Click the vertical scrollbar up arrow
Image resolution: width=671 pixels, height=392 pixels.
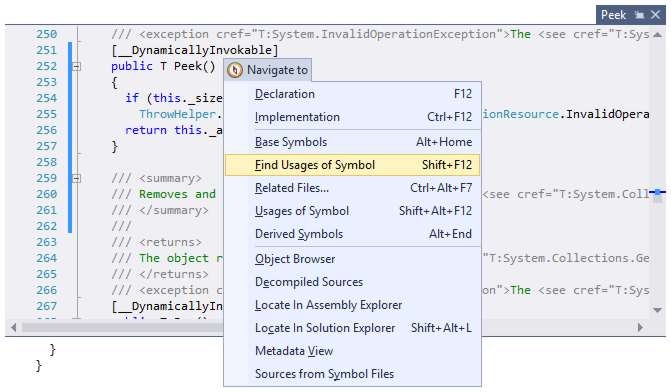(x=657, y=35)
